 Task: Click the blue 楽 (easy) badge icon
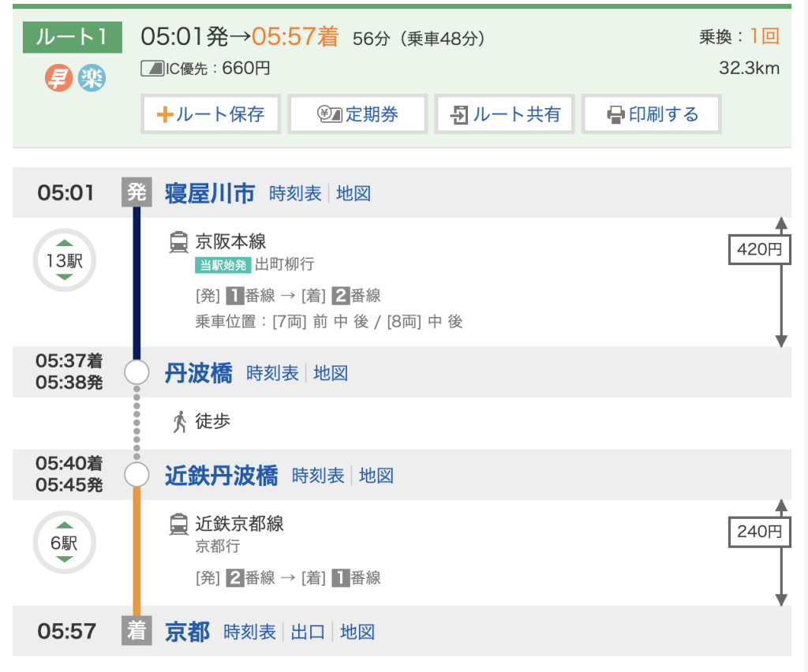pyautogui.click(x=92, y=77)
